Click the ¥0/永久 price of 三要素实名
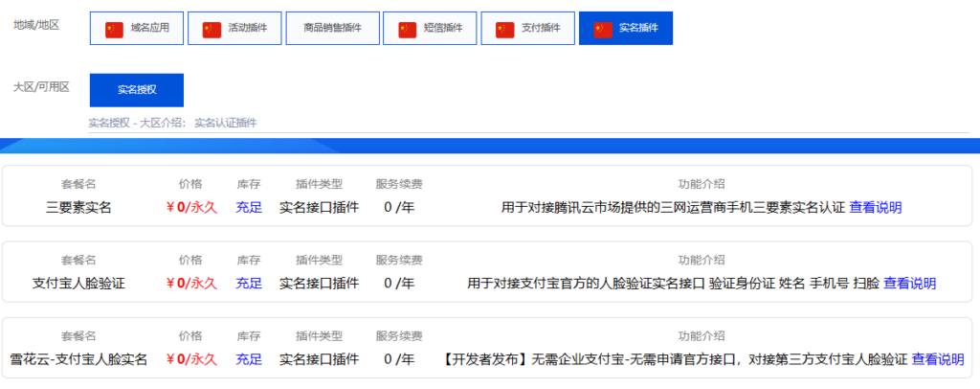The image size is (980, 389). (191, 208)
